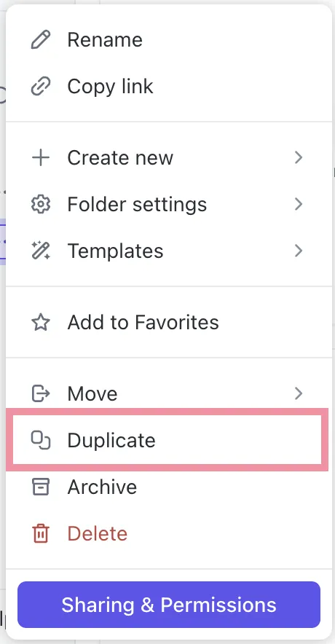The image size is (335, 644).
Task: Click the pencil icon next to Rename
Action: [x=41, y=40]
